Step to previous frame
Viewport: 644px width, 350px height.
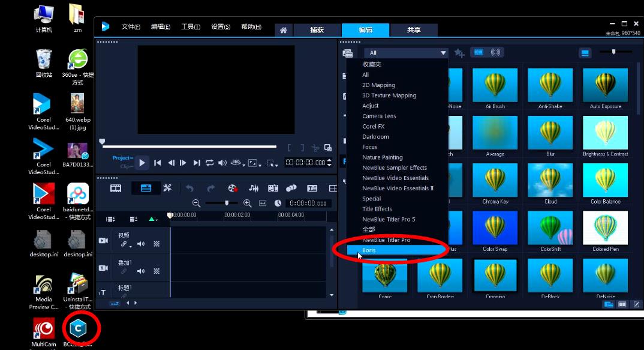point(171,163)
